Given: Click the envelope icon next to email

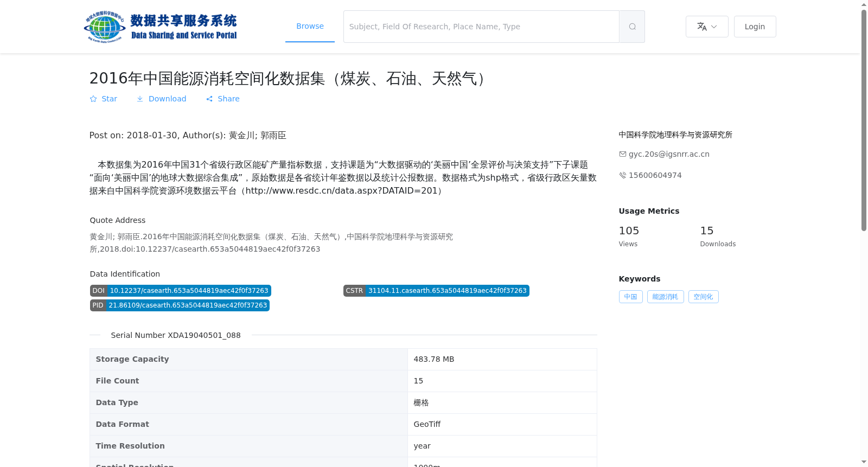Looking at the screenshot, I should (x=623, y=154).
